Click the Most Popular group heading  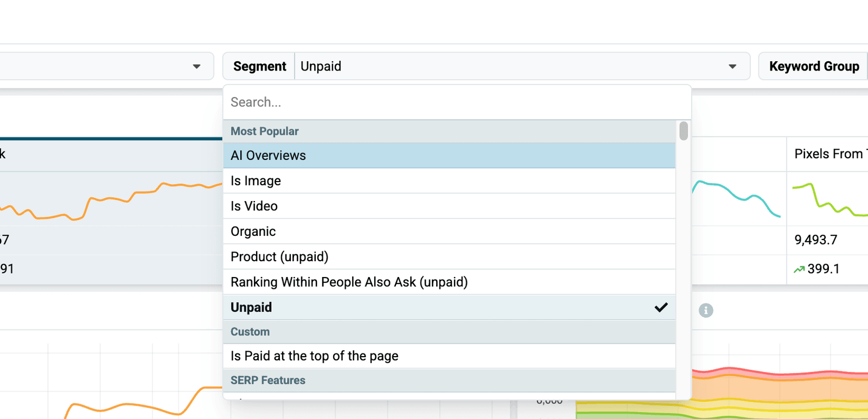click(449, 131)
